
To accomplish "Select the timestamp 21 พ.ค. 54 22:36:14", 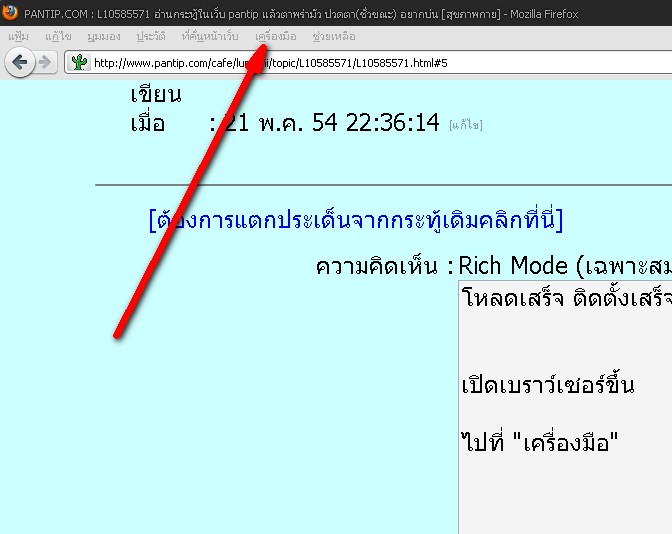I will point(332,123).
